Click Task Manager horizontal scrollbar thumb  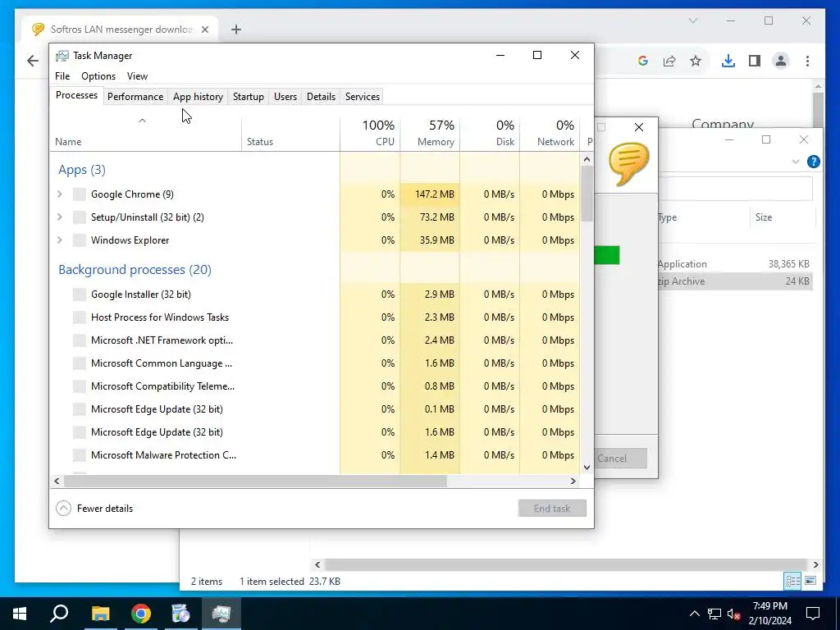click(256, 481)
